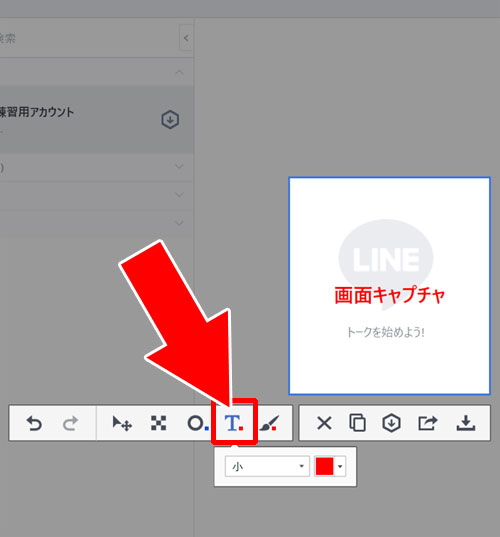Screen dimensions: 500x537
Task: Cancel the capture with X icon
Action: (324, 423)
